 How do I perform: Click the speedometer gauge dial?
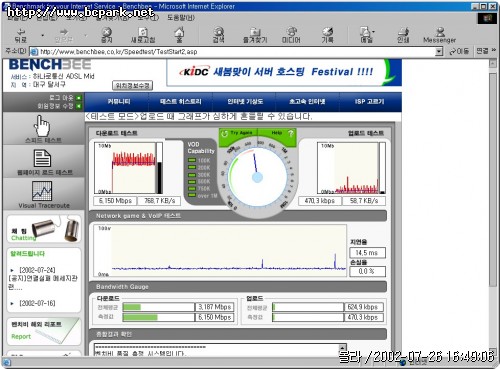257,177
